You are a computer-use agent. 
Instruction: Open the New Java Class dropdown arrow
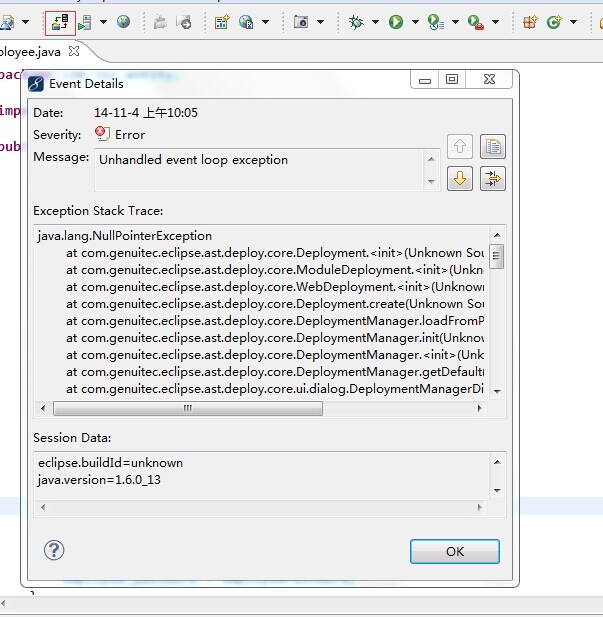[573, 22]
